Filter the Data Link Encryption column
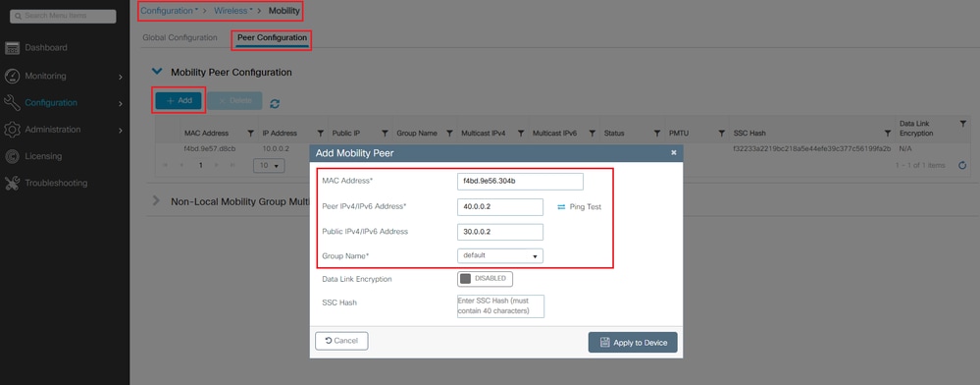Viewport: 980px width, 385px height. [962, 124]
